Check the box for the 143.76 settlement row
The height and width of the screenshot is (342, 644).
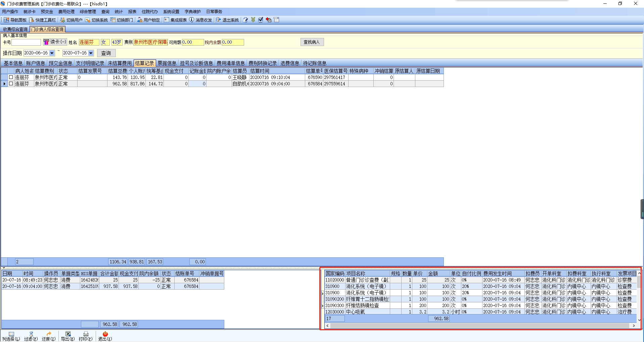click(x=11, y=77)
